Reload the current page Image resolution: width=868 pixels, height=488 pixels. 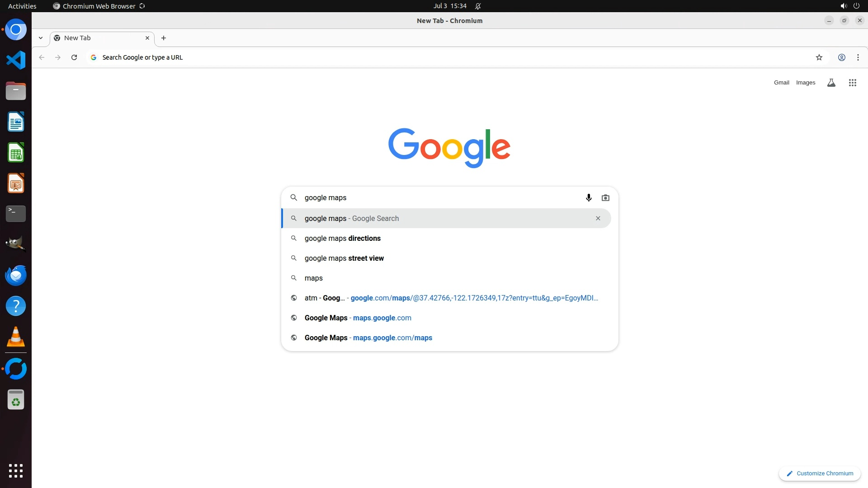(x=74, y=57)
